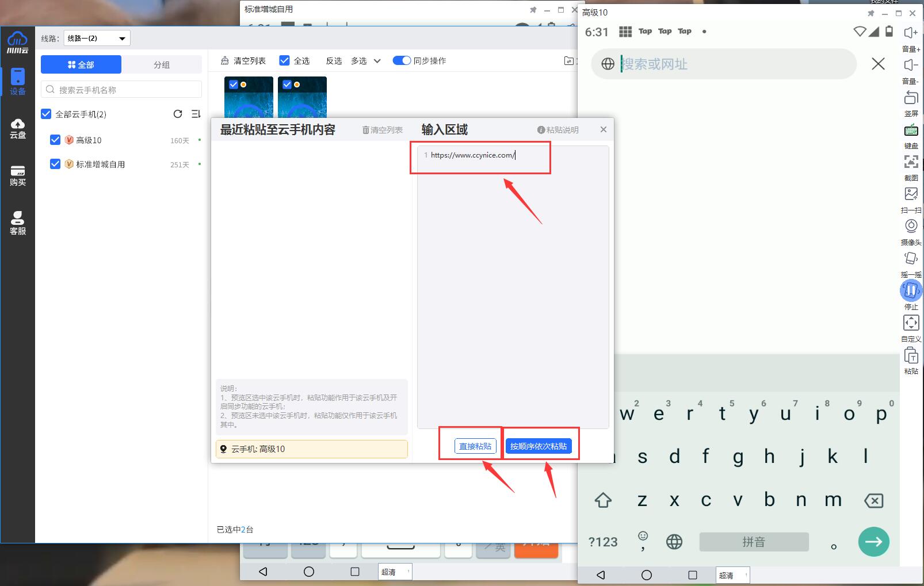The image size is (924, 586).
Task: Uncheck the 高级10 device checkbox
Action: 55,140
